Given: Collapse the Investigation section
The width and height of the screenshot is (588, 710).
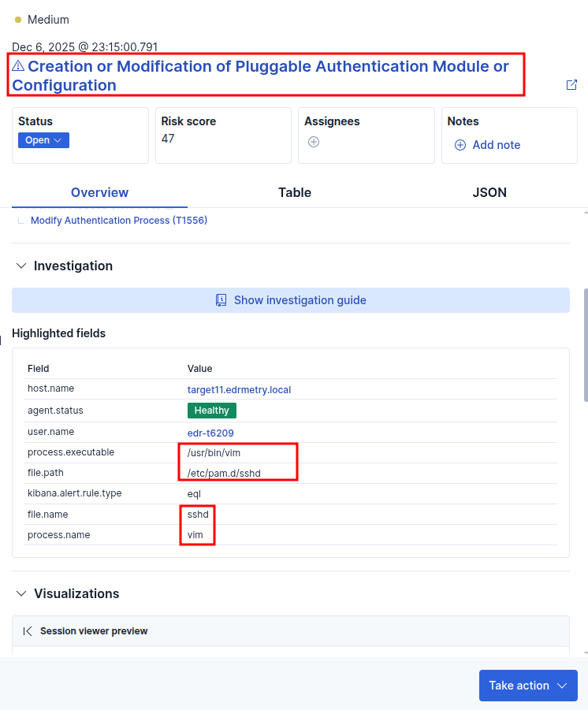Looking at the screenshot, I should (21, 266).
